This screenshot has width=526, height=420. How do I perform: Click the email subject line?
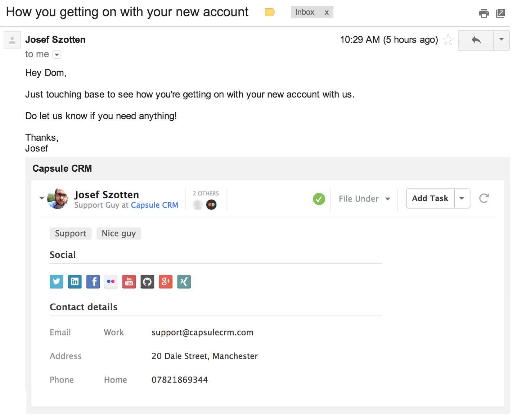click(127, 12)
